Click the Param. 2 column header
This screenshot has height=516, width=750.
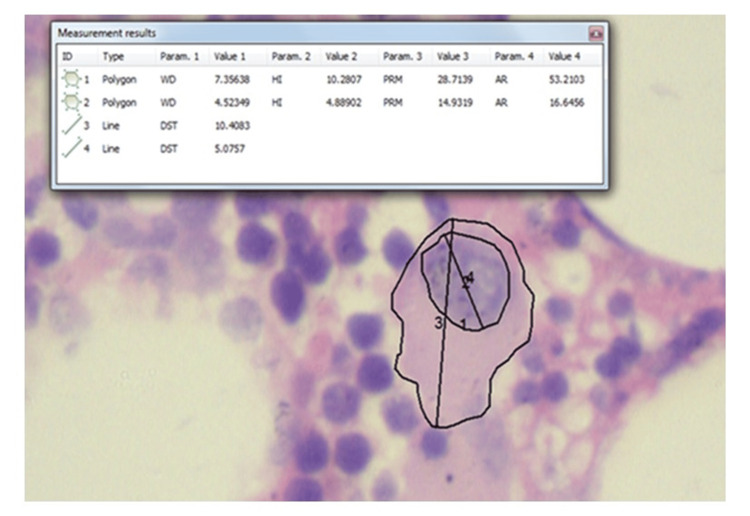point(291,56)
